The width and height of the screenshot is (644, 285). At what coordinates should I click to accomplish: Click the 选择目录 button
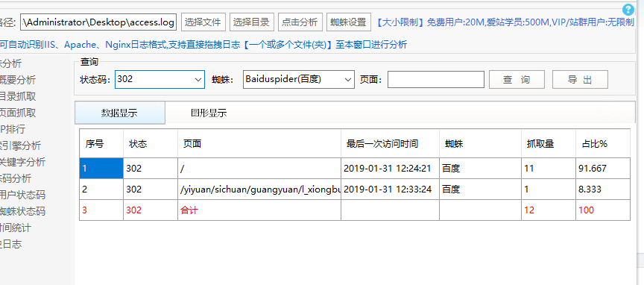coord(252,22)
